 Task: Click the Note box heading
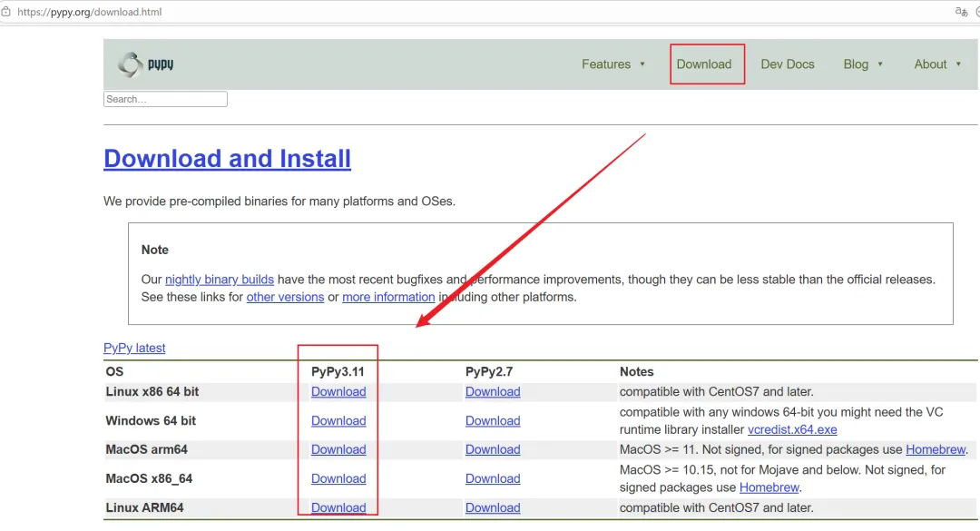click(155, 250)
